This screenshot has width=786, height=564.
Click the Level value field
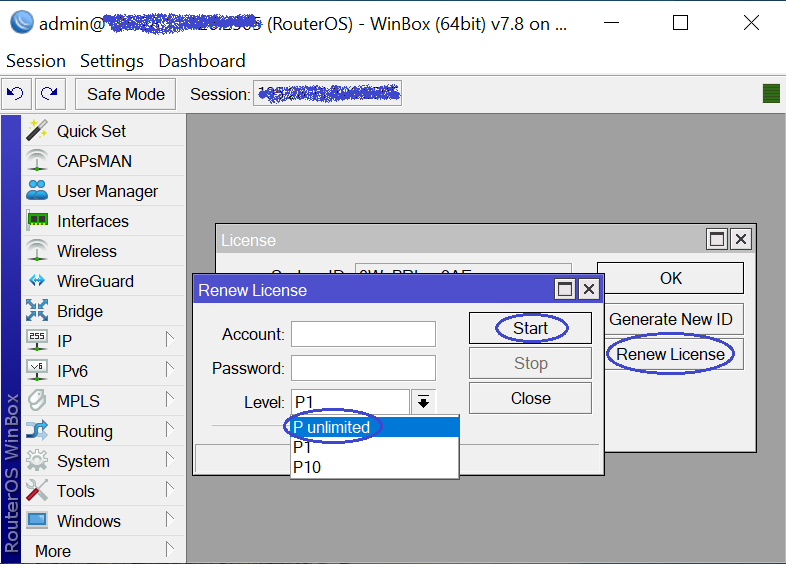[x=350, y=402]
